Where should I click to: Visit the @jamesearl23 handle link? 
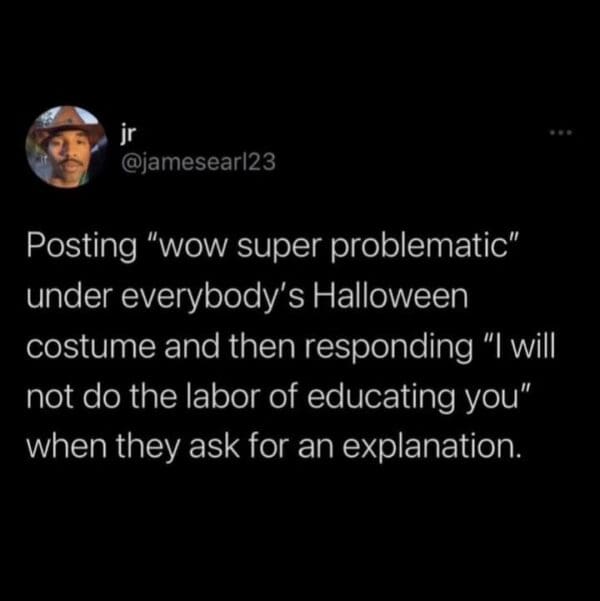click(x=198, y=162)
